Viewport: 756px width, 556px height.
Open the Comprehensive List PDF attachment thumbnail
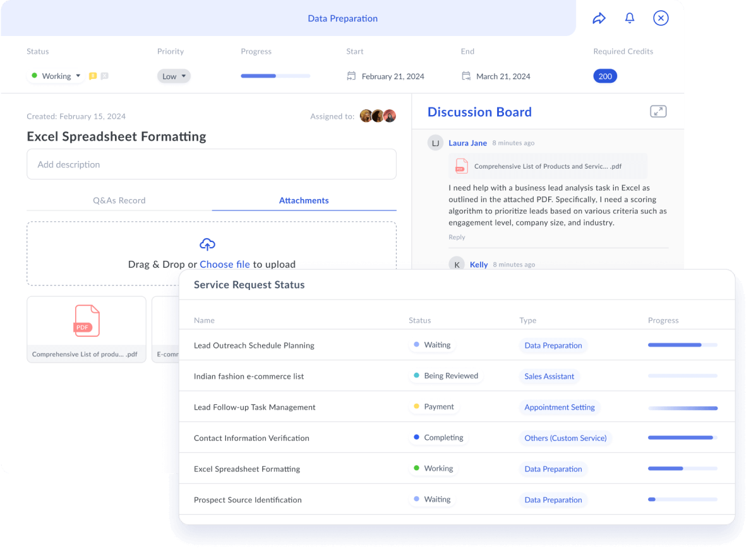87,329
